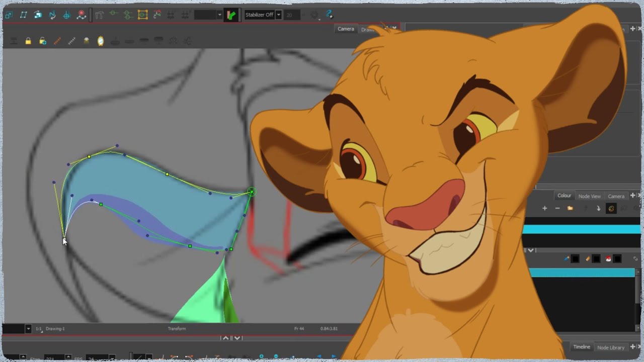Screen dimensions: 644x362
Task: Select the stacked-layers icon in top toolbar
Action: pyautogui.click(x=38, y=15)
